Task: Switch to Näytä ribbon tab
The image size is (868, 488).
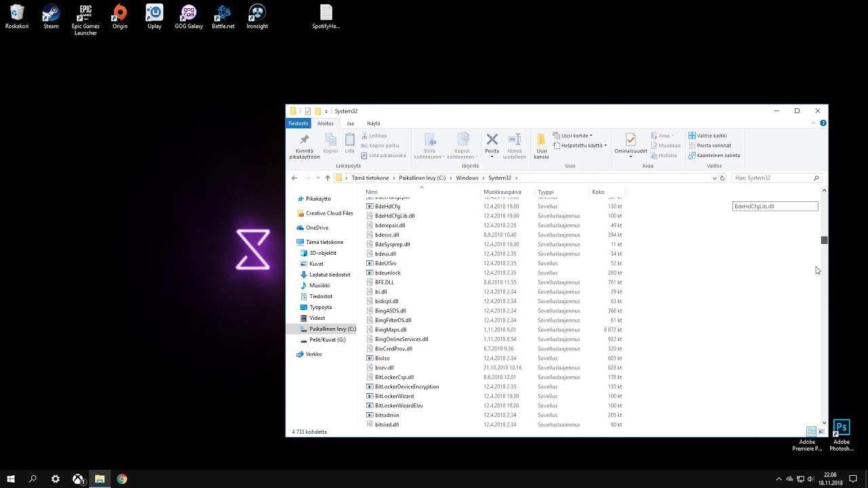Action: (374, 123)
